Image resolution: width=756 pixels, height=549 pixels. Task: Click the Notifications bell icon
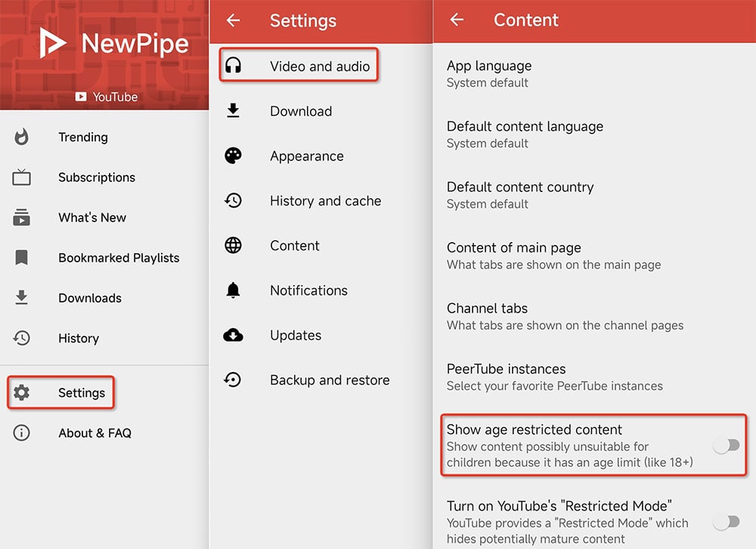click(x=234, y=290)
